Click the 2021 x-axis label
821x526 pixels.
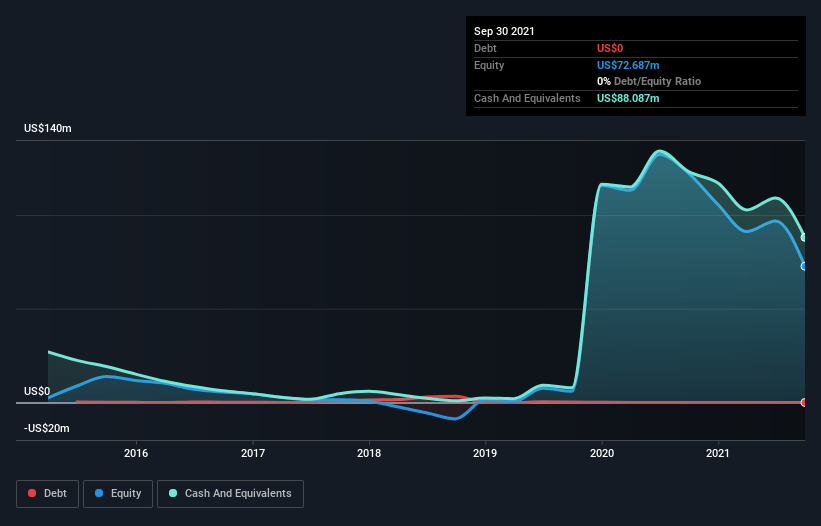718,453
